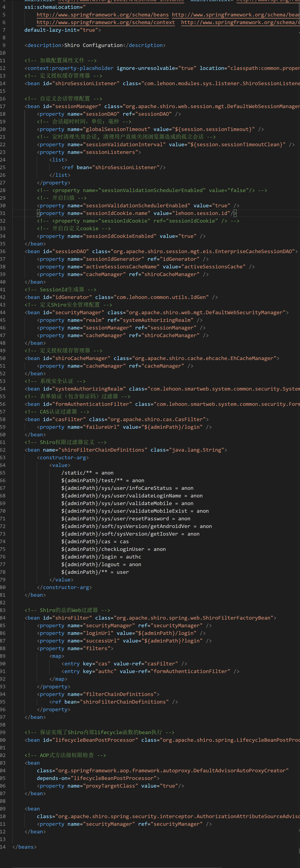This screenshot has width=300, height=868.
Task: Select the 开启自定义cookie comment
Action: pos(74,229)
